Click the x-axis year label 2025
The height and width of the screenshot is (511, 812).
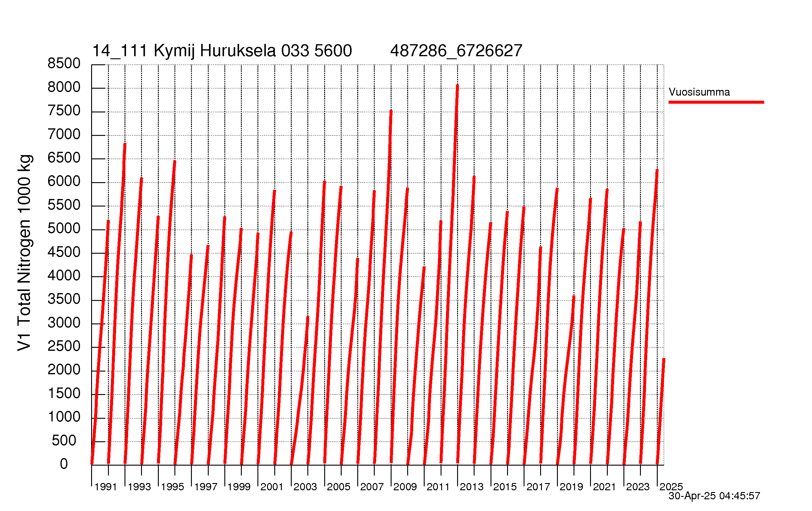pos(671,487)
